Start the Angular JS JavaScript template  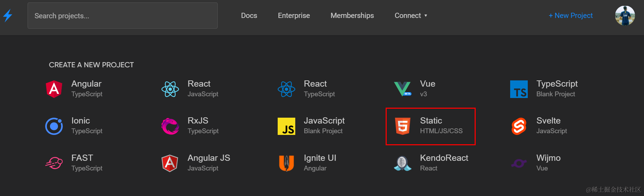pos(208,163)
